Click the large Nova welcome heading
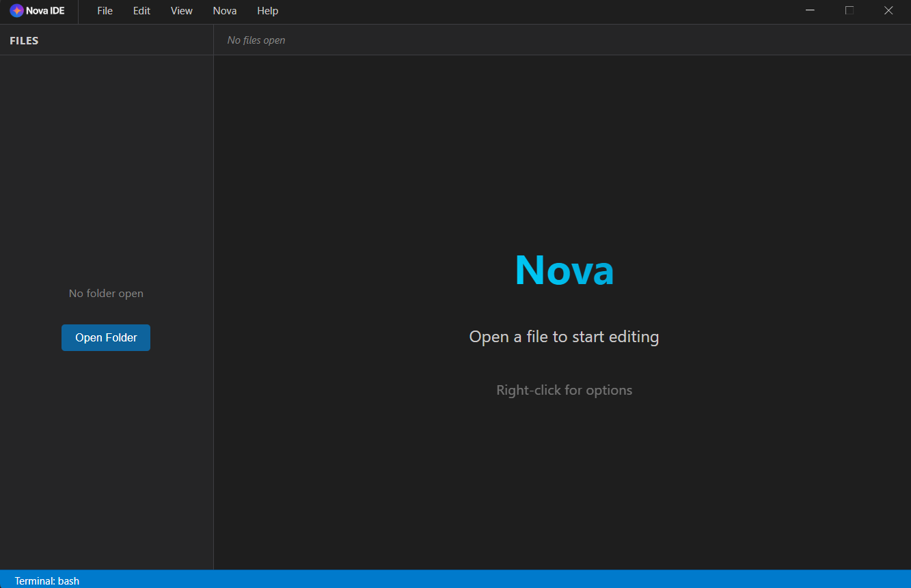 coord(564,270)
